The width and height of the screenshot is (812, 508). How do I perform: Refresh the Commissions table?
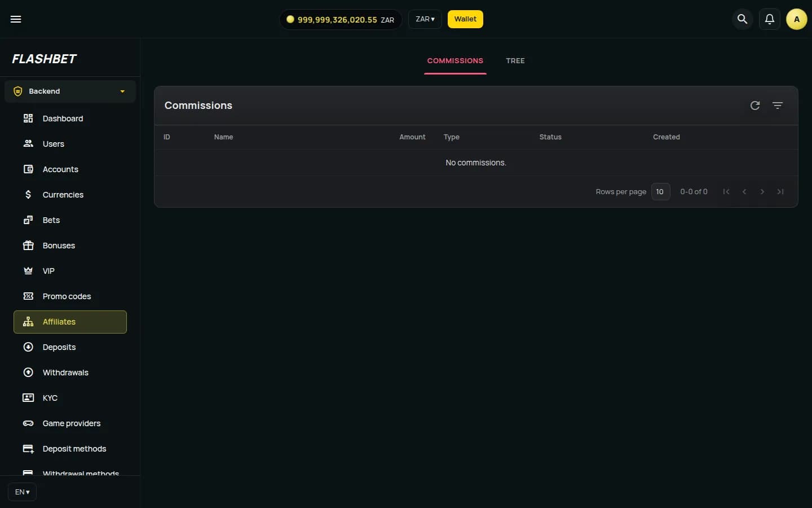click(755, 106)
